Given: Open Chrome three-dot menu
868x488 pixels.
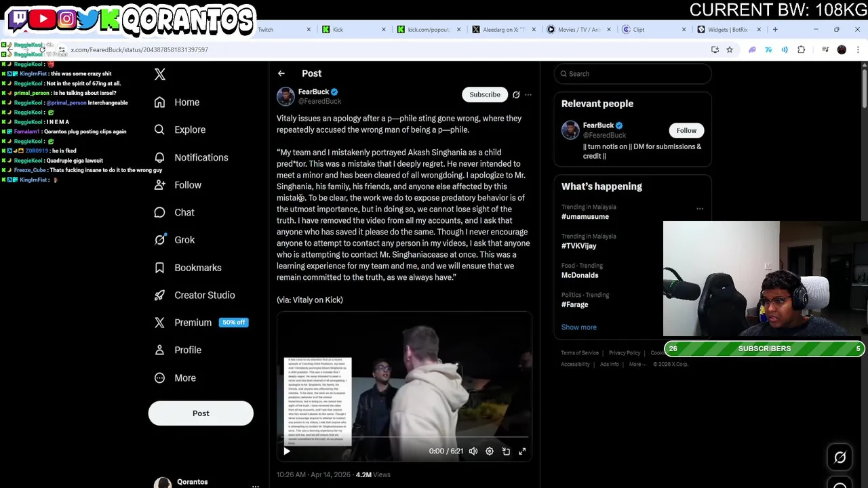Looking at the screenshot, I should [x=858, y=49].
